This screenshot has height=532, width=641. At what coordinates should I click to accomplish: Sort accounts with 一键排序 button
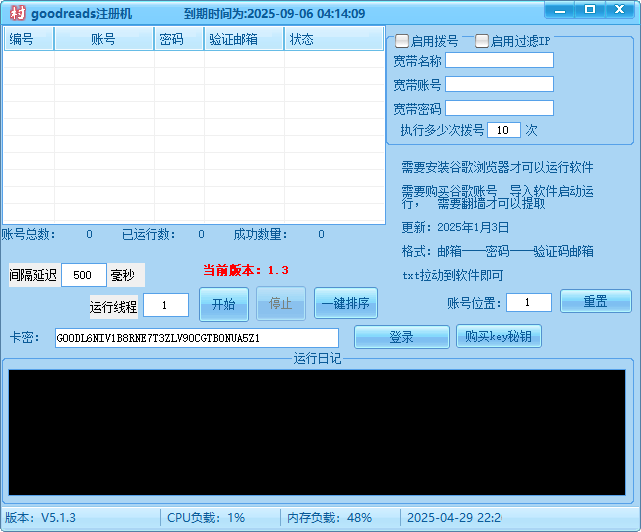pos(346,303)
